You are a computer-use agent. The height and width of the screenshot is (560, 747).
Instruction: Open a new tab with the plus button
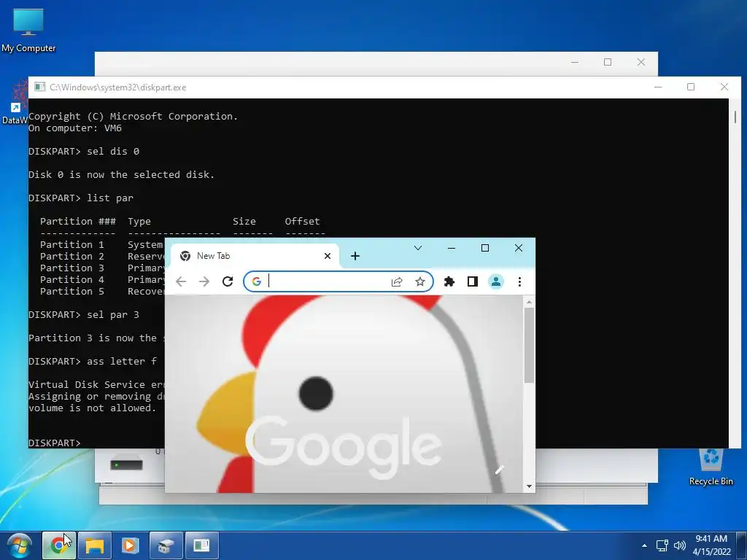click(355, 256)
